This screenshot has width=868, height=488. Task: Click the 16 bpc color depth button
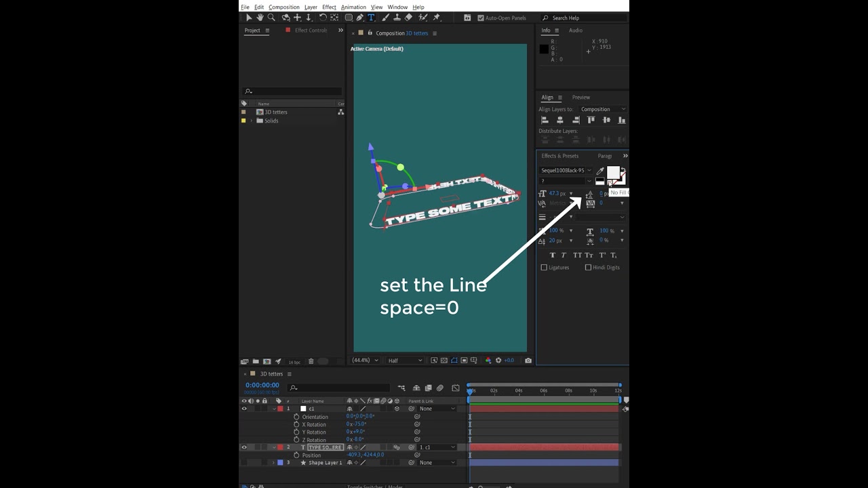(294, 362)
